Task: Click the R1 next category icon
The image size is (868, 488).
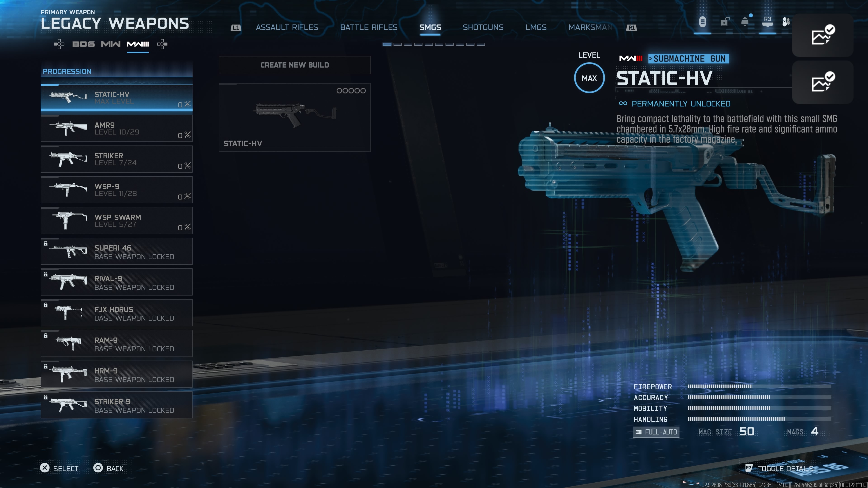Action: click(x=632, y=28)
